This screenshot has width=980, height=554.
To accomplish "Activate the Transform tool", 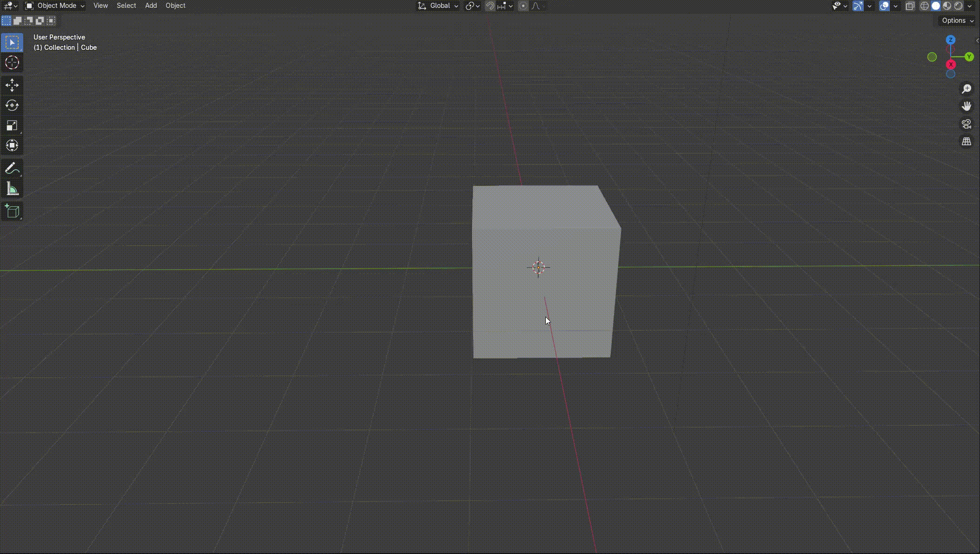I will point(12,145).
